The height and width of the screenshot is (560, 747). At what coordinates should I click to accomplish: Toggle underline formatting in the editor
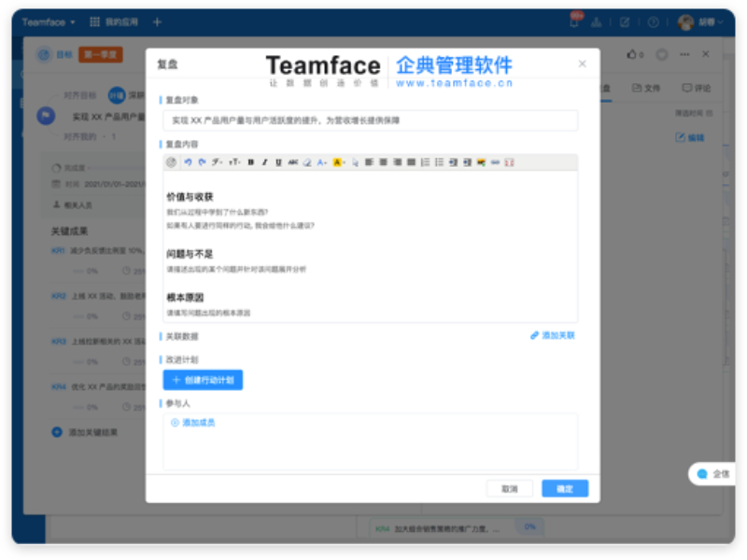pos(278,161)
